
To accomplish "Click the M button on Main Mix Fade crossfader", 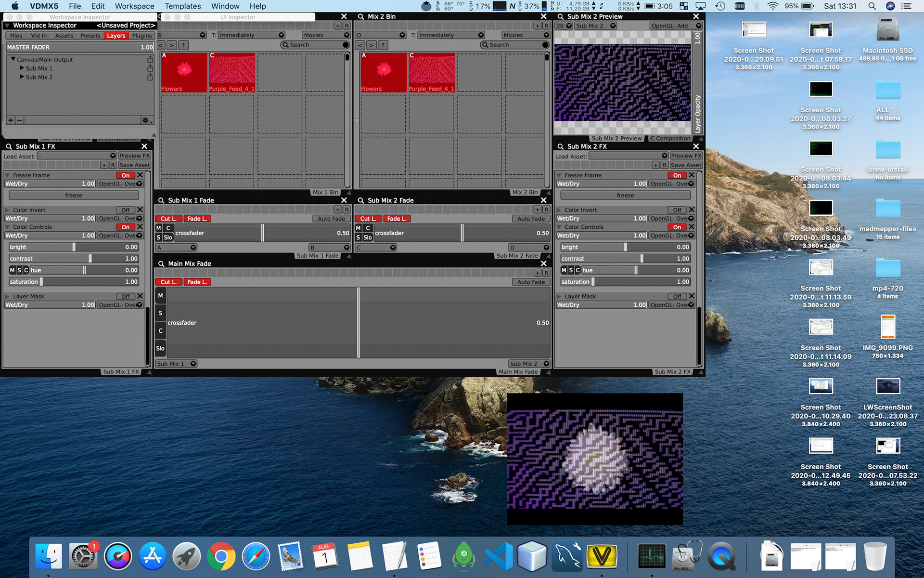I will tap(160, 295).
